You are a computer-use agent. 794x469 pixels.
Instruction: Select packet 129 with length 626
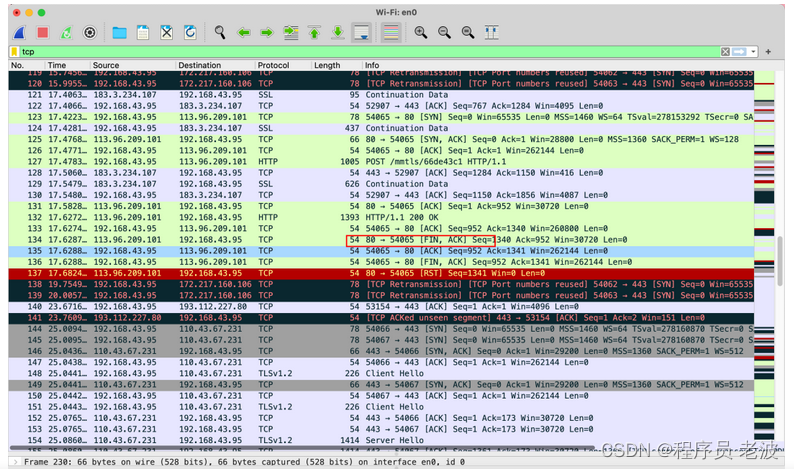click(381, 184)
